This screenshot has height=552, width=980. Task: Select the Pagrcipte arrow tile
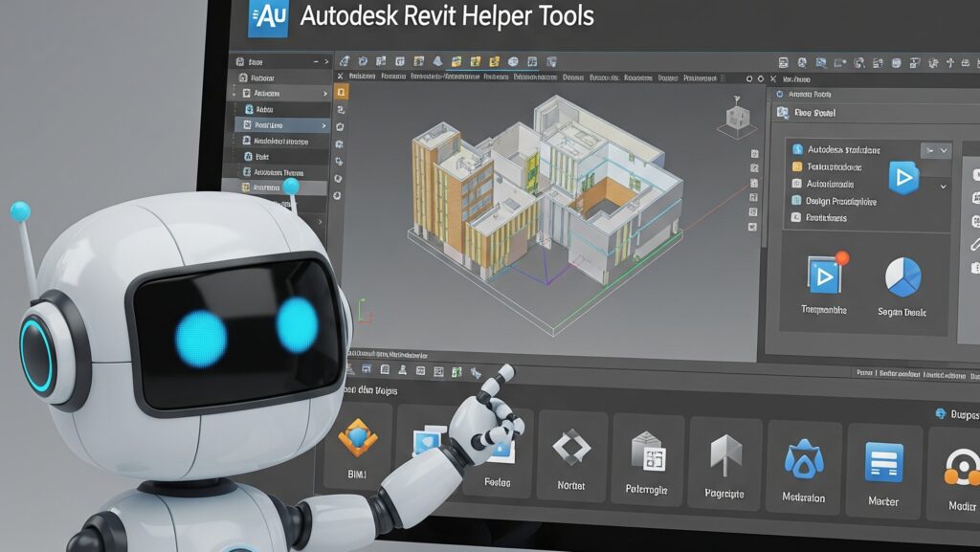[x=724, y=463]
